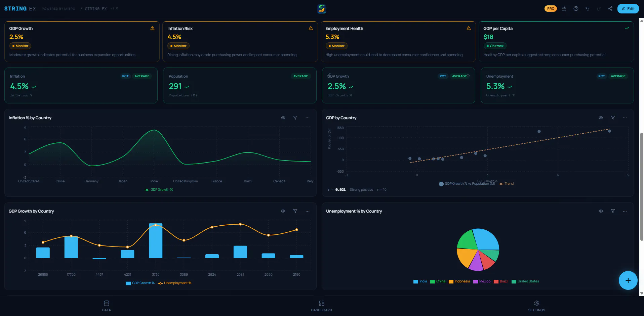644x316 pixels.
Task: Click the trend arrow beside Population 291
Action: [187, 87]
